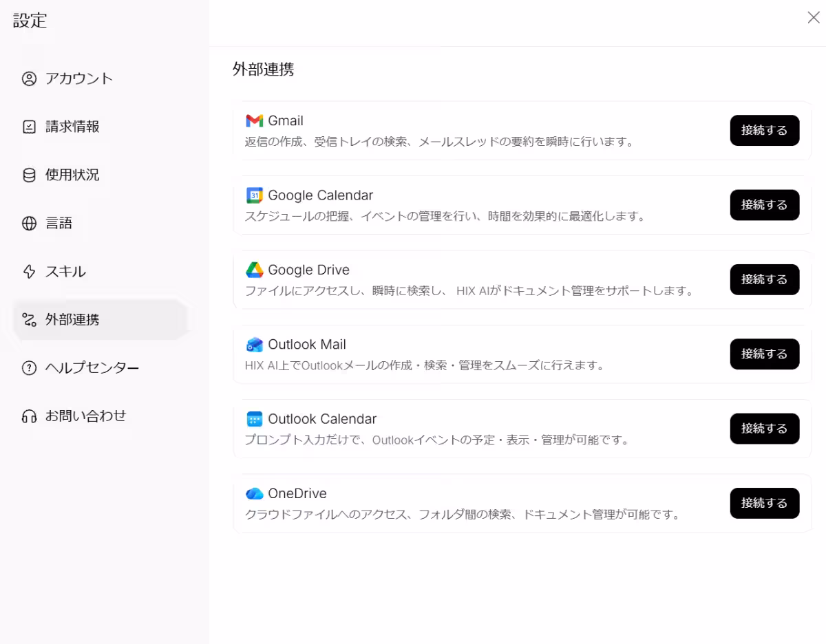Close the settings dialog with X
Viewport: 826px width, 644px height.
(x=813, y=18)
